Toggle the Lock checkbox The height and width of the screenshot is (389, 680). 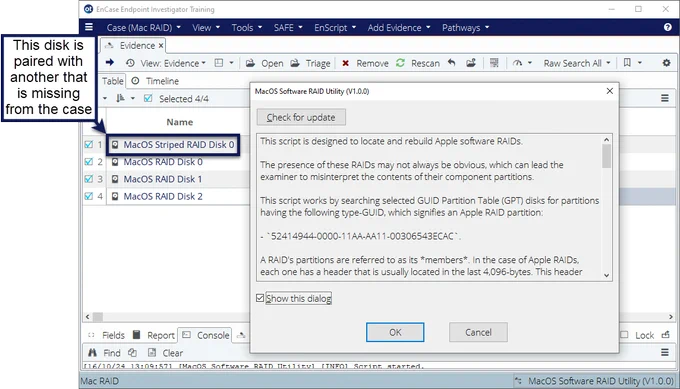[624, 335]
